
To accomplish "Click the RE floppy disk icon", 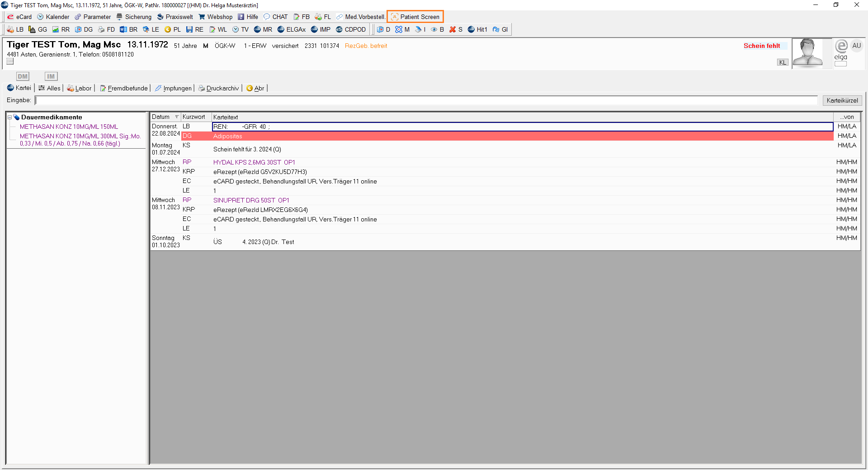I will 189,29.
